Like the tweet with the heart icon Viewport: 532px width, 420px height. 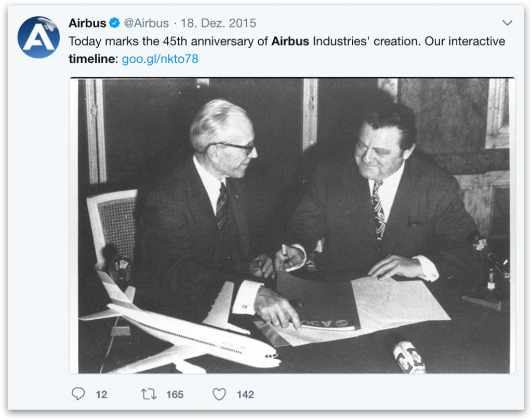(x=219, y=394)
